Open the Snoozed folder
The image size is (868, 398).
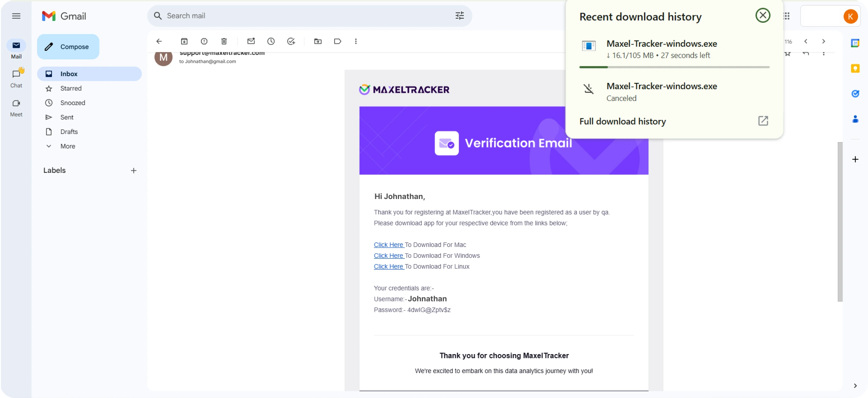click(89, 103)
